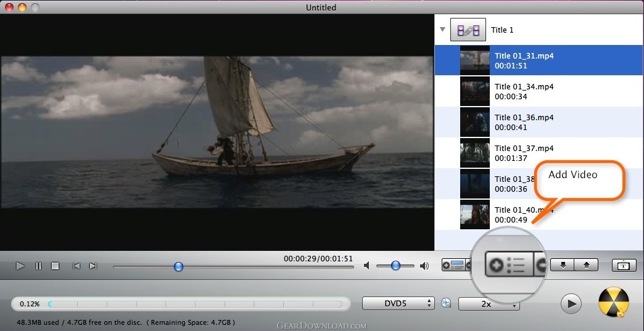Skip to the next clip
The width and height of the screenshot is (644, 331).
point(93,266)
